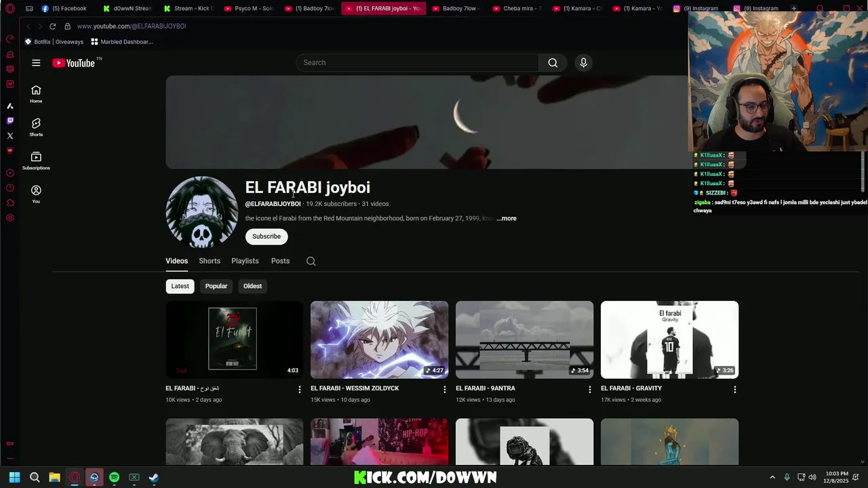
Task: Open the Wessim Zoldyck anime thumbnail
Action: (379, 340)
